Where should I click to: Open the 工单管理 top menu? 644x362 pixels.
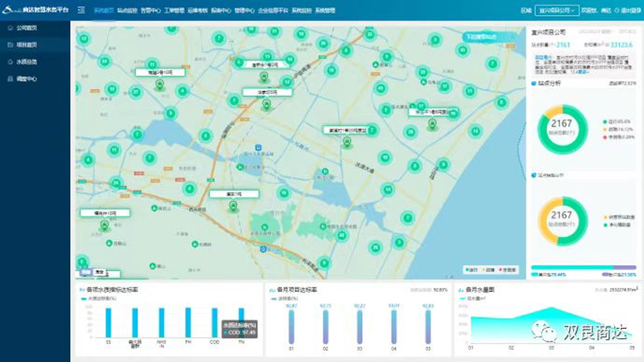pyautogui.click(x=174, y=11)
